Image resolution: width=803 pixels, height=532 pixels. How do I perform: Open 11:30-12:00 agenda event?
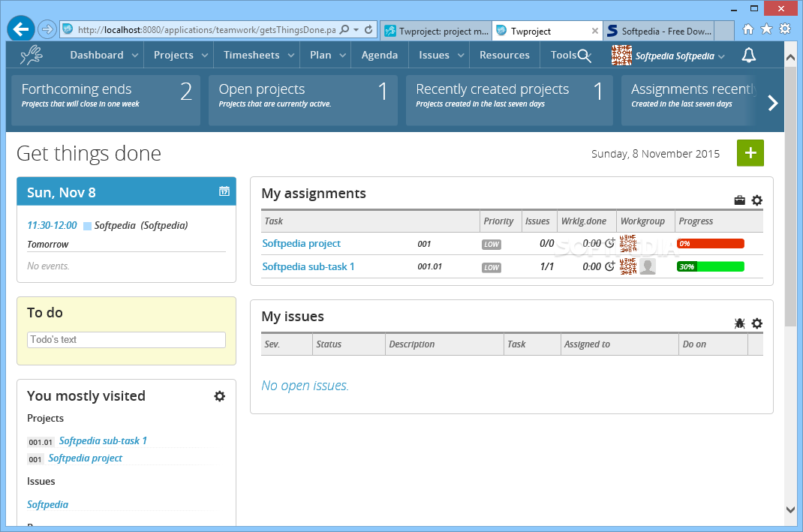point(52,225)
